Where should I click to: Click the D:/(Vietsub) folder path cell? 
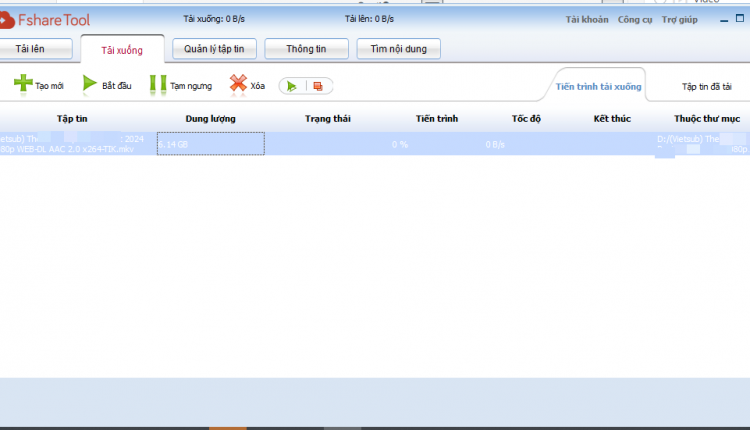click(x=702, y=144)
